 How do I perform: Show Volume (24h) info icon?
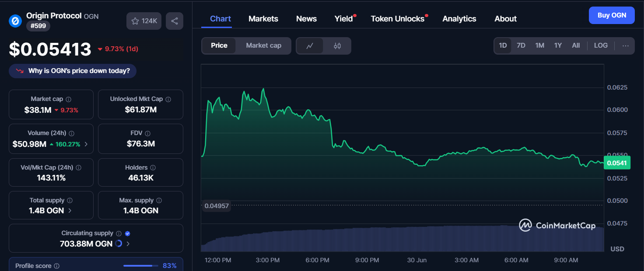click(72, 133)
